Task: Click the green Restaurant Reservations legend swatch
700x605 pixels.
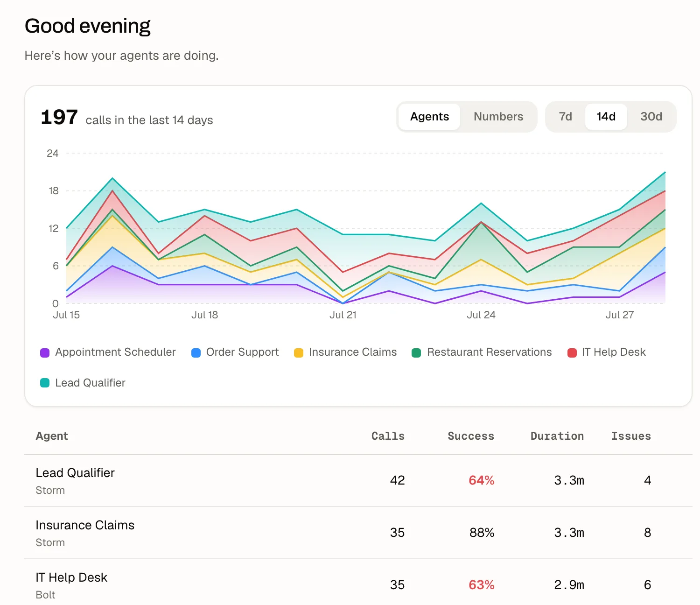Action: click(416, 353)
